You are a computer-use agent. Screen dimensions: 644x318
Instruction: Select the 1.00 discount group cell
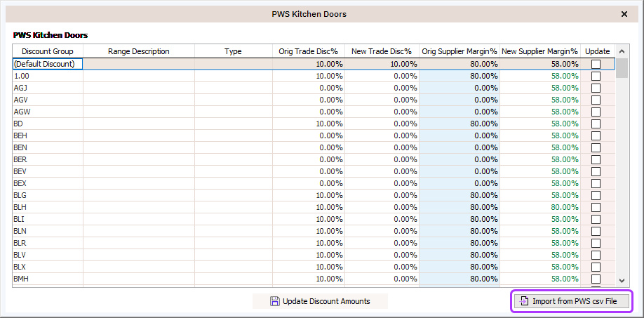[x=48, y=76]
